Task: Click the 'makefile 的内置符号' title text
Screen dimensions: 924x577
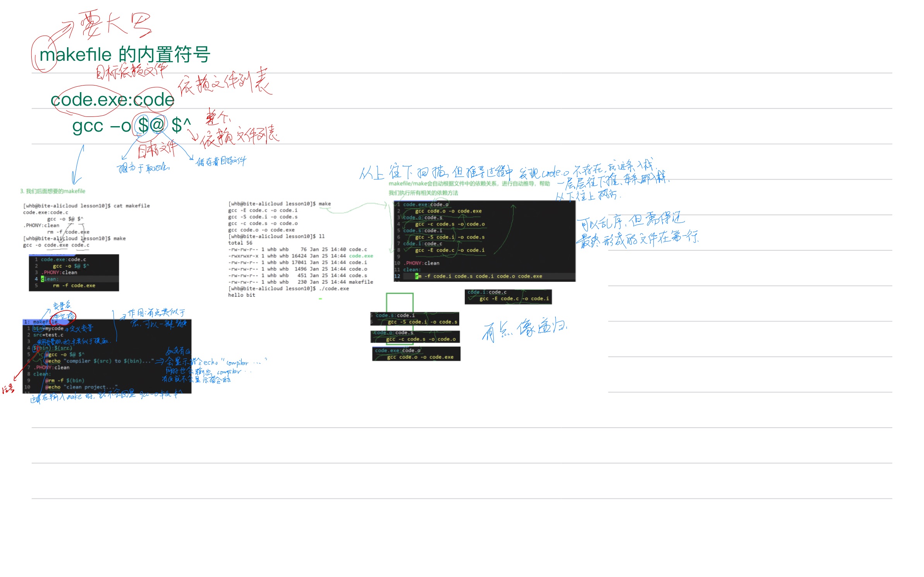Action: coord(125,55)
